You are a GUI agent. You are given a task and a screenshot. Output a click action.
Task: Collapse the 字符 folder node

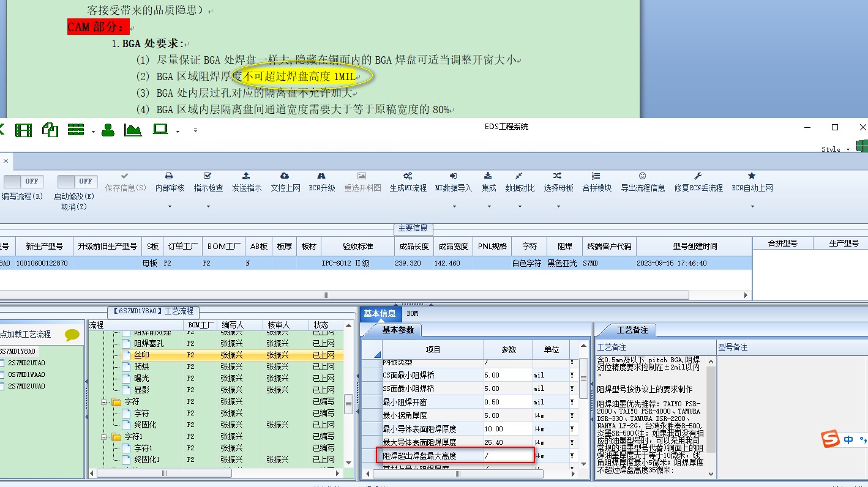point(104,402)
